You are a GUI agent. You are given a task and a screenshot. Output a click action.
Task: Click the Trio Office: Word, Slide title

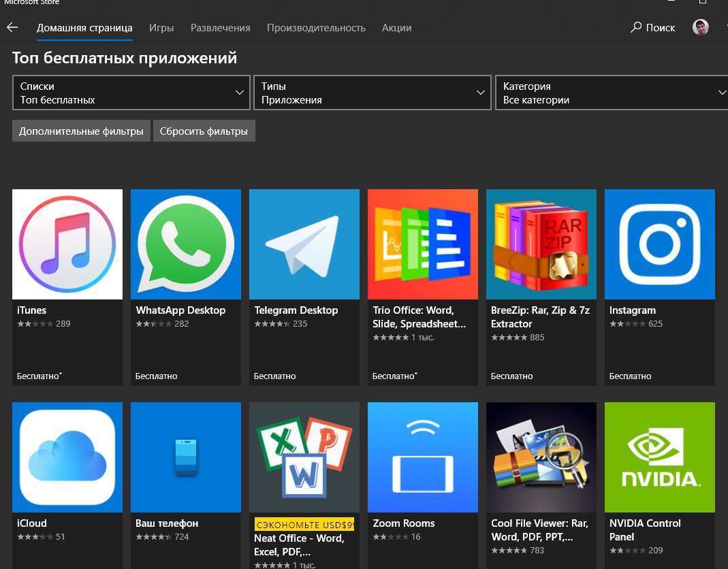coord(419,317)
